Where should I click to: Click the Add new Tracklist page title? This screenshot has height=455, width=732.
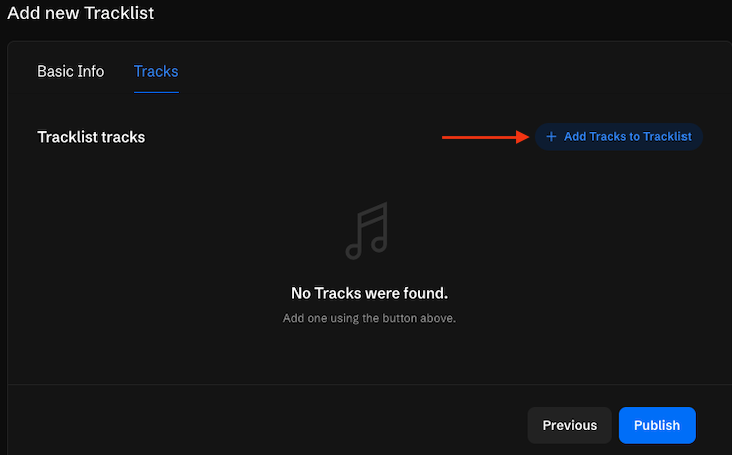(81, 13)
